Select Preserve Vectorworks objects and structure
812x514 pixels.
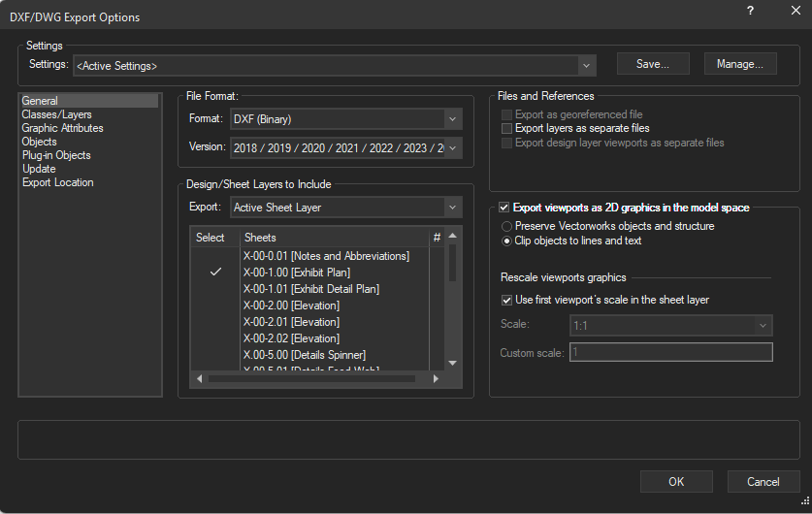[506, 226]
